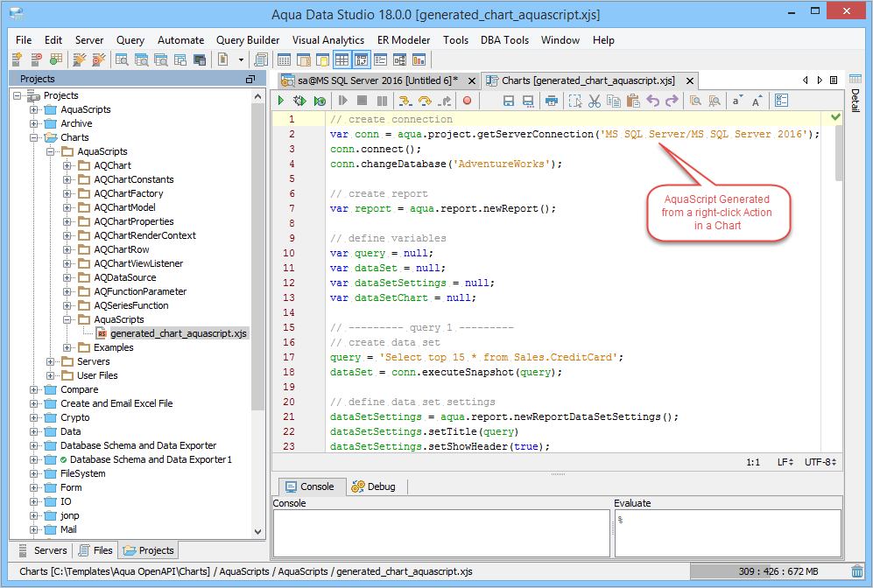873x588 pixels.
Task: Select generated_chart_aquascript.xjs in tree
Action: point(178,333)
